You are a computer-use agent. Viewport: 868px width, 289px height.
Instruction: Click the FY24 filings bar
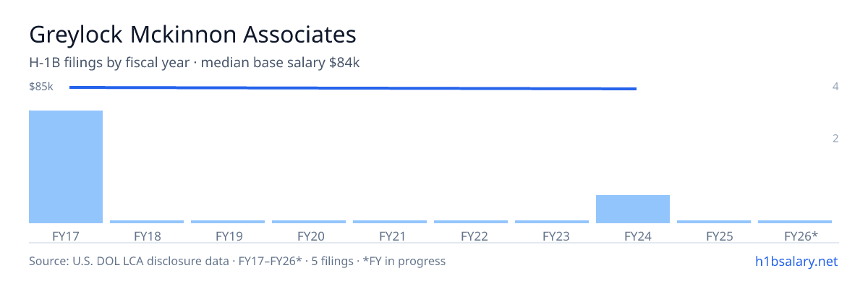(633, 209)
